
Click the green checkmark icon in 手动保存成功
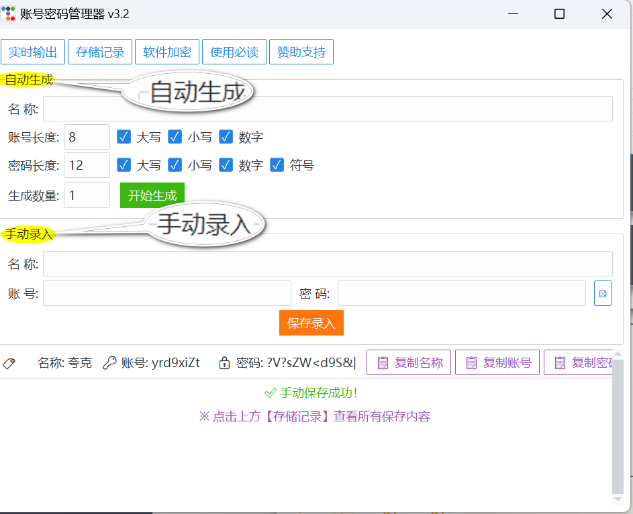point(270,393)
